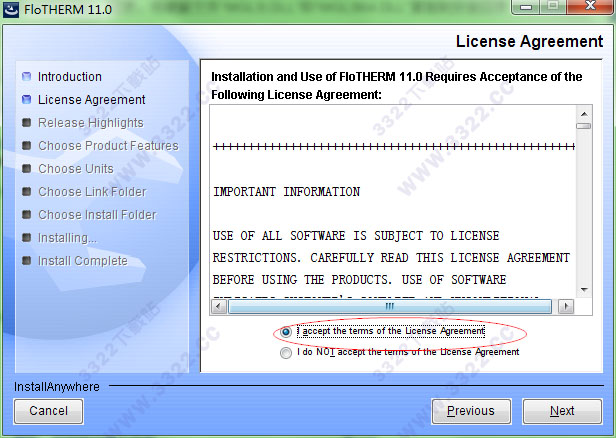
Task: Click the Choose Product Features bullet icon
Action: pyautogui.click(x=26, y=146)
